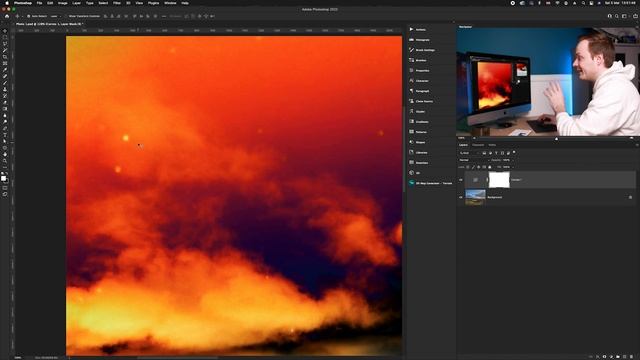Image resolution: width=640 pixels, height=360 pixels.
Task: Open the Glyphs panel
Action: pos(418,111)
